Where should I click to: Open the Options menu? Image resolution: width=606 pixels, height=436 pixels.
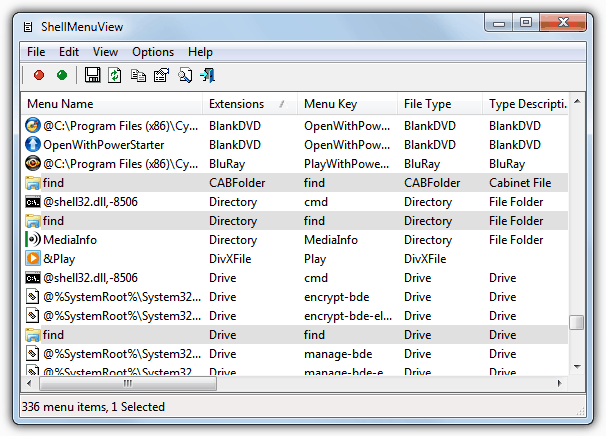pyautogui.click(x=153, y=52)
